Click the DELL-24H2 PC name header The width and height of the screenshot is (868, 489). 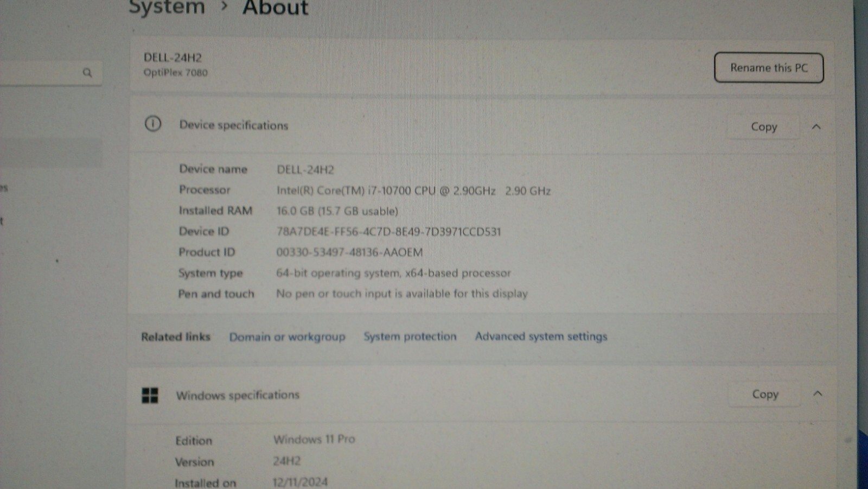173,58
